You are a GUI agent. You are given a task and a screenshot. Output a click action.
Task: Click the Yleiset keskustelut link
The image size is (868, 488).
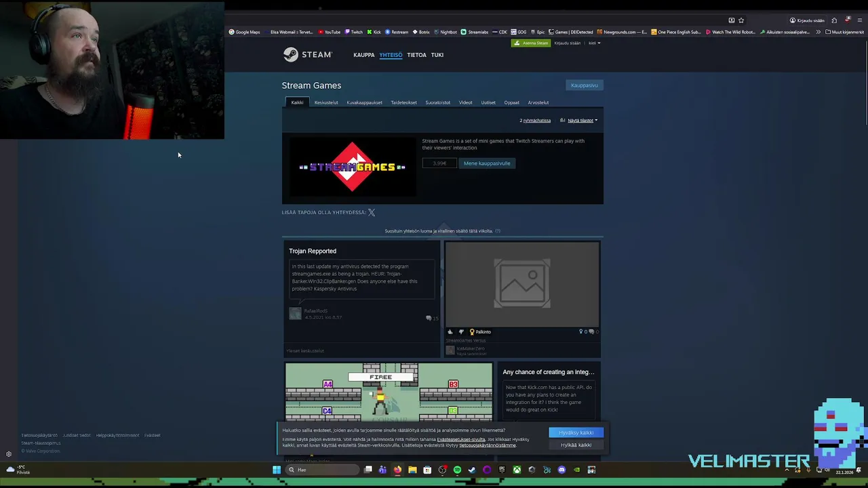pos(305,351)
